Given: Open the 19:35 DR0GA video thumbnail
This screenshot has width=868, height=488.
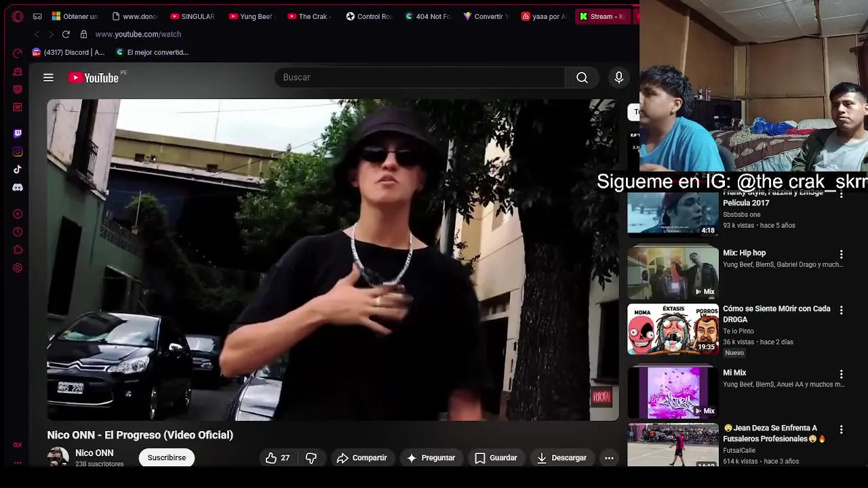Looking at the screenshot, I should (673, 329).
